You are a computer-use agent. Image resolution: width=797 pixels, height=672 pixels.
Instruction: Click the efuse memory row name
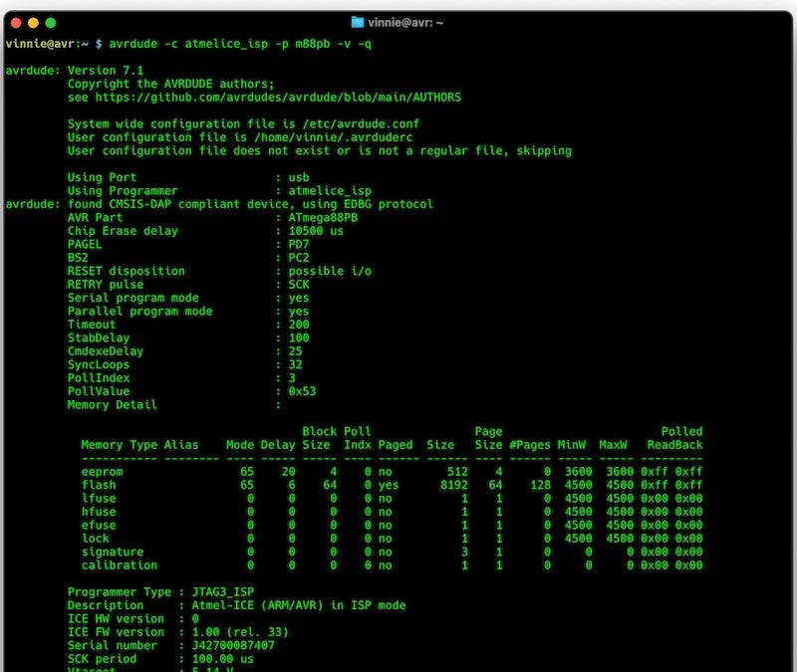click(99, 526)
